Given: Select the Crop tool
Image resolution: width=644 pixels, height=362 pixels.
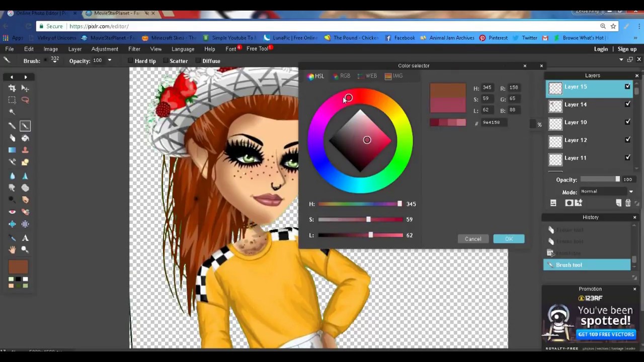Looking at the screenshot, I should pos(12,88).
